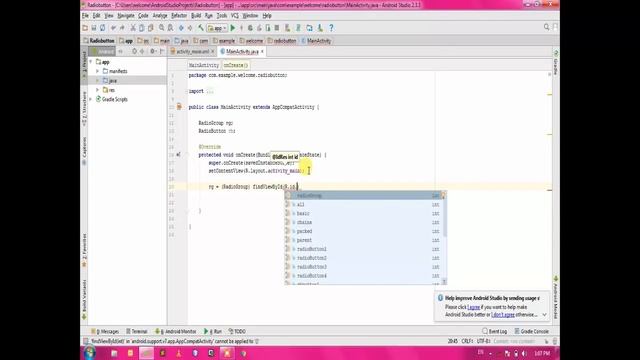640x360 pixels.
Task: Choose radioButton3 completion suggestion
Action: click(363, 267)
